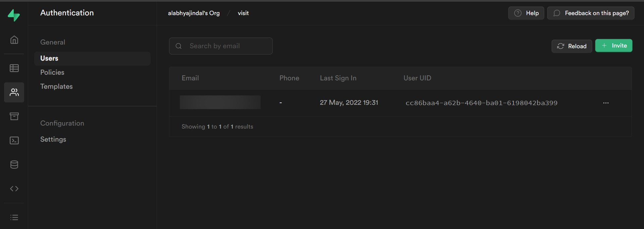Image resolution: width=644 pixels, height=229 pixels.
Task: Open the Home dashboard icon
Action: point(14,40)
